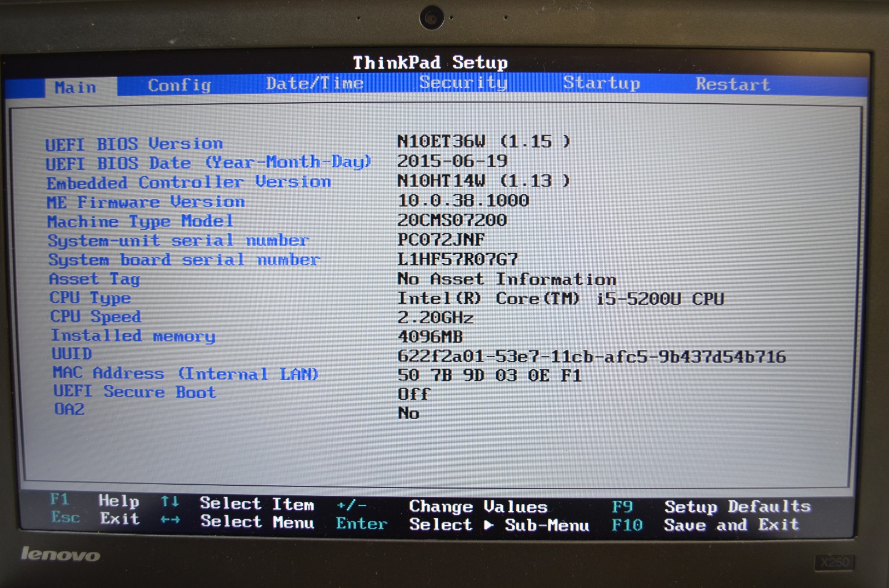Image resolution: width=889 pixels, height=588 pixels.
Task: Click the controller version 'N10HT14W (1.13 )'
Action: [x=484, y=181]
